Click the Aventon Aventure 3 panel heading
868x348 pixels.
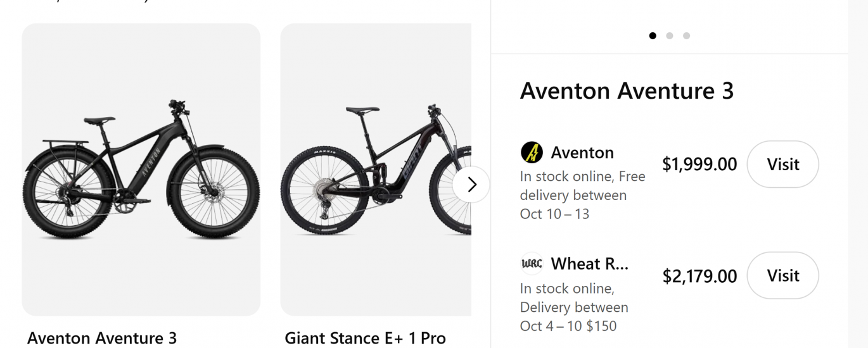coord(627,91)
